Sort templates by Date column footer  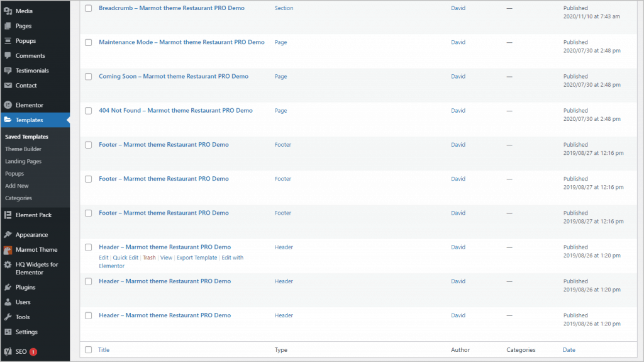(569, 350)
